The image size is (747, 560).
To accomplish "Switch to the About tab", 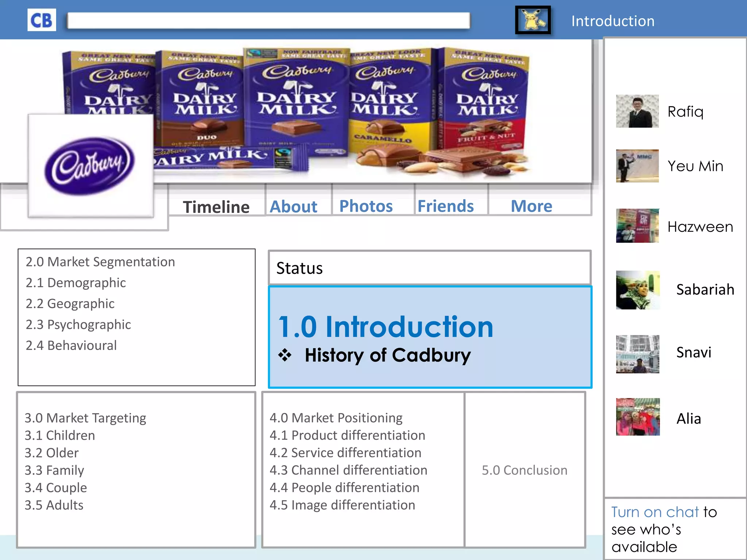I will [x=293, y=206].
